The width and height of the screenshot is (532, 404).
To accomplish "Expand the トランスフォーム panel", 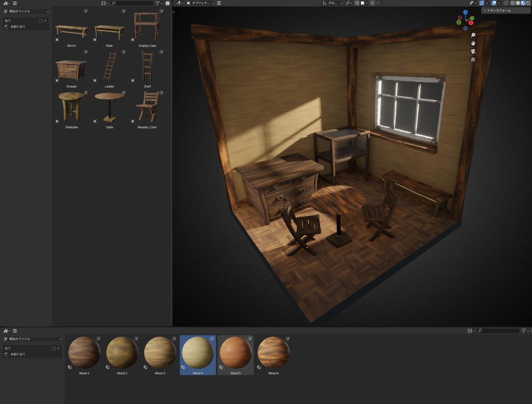I will pyautogui.click(x=499, y=11).
